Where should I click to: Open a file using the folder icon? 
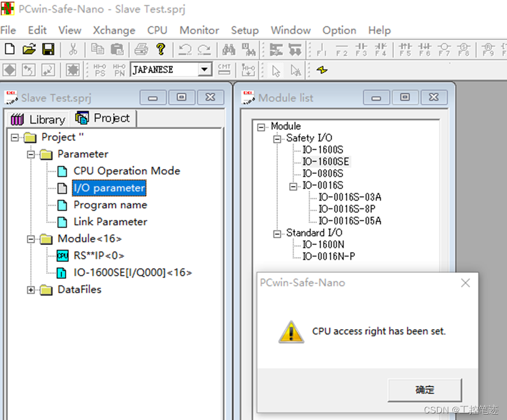[x=28, y=49]
